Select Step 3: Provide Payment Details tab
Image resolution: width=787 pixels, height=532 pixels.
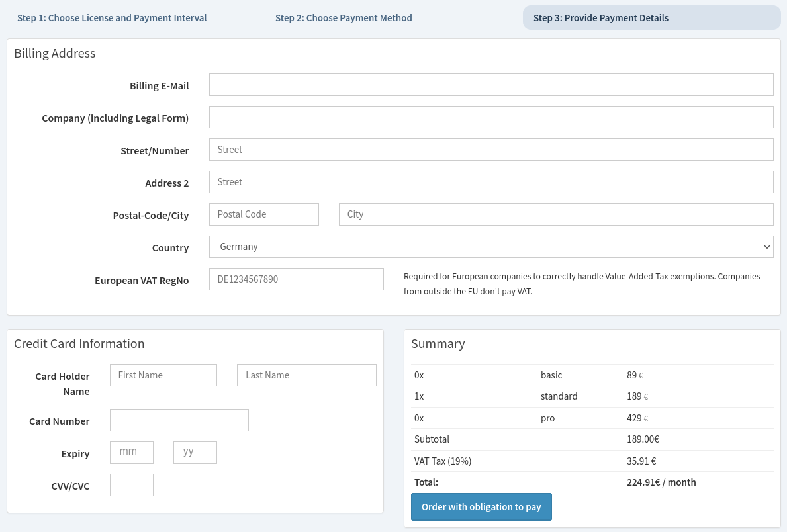click(x=651, y=18)
